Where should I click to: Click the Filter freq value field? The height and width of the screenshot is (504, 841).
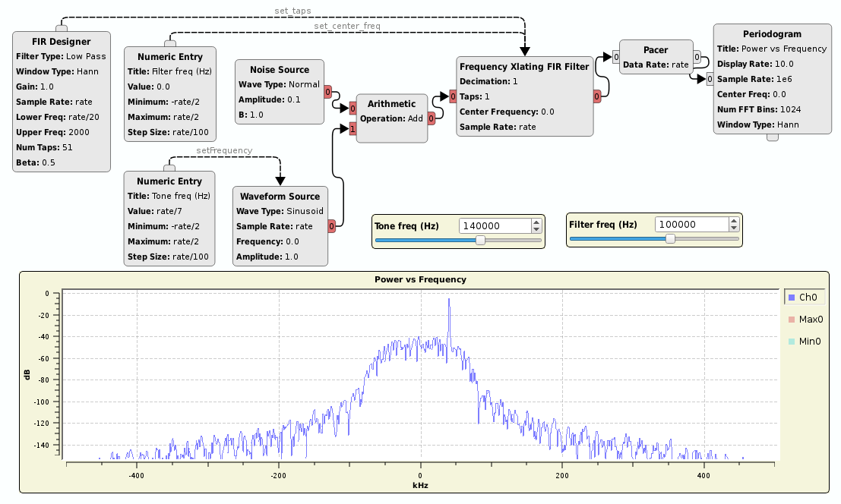[x=691, y=225]
